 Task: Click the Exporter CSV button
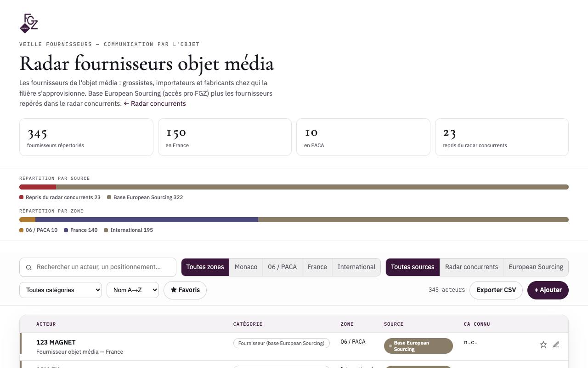[496, 290]
